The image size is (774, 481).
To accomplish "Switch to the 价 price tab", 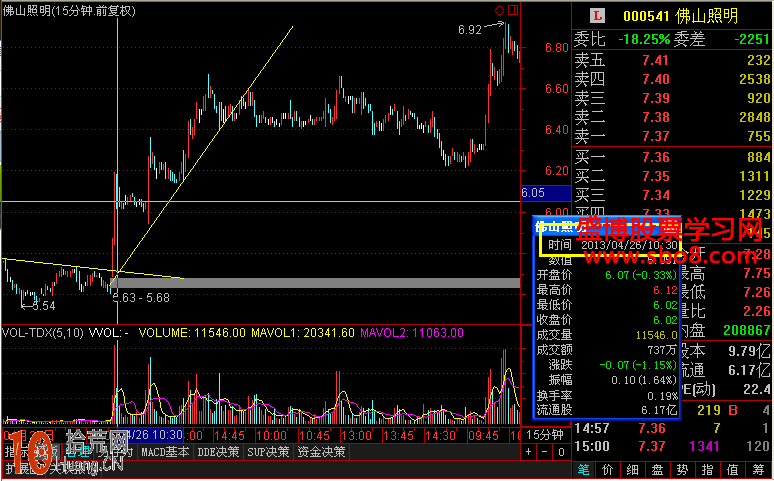I will [x=608, y=470].
